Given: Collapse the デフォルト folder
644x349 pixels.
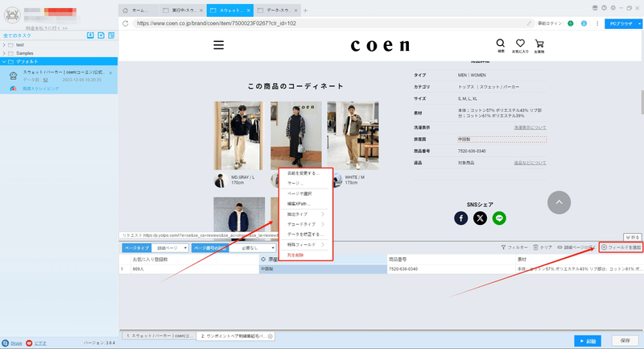Looking at the screenshot, I should (4, 62).
